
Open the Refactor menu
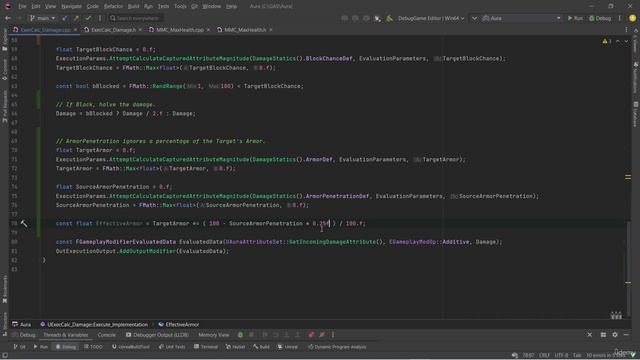coord(113,6)
